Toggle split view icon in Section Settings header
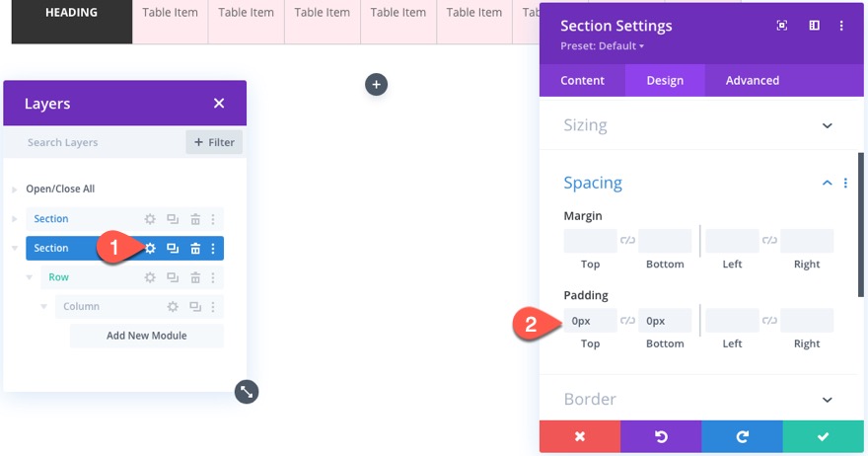This screenshot has height=456, width=868. (x=815, y=26)
